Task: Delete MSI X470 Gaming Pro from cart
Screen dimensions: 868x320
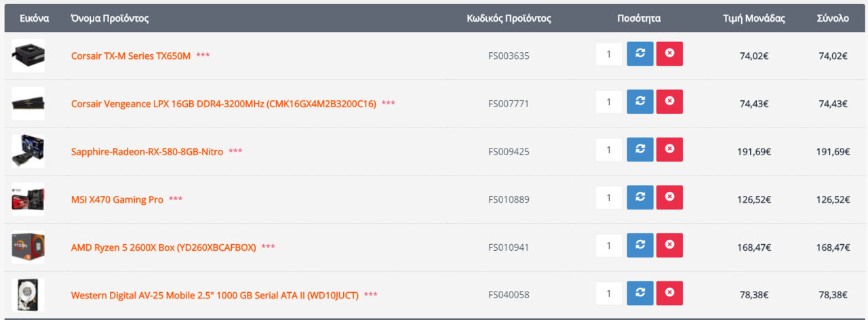Action: click(669, 198)
